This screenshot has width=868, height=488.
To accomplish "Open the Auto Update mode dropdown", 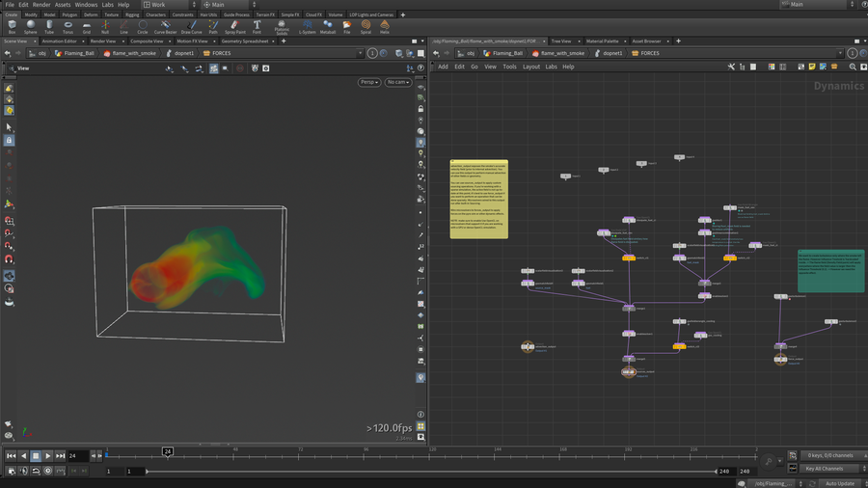I will click(844, 483).
